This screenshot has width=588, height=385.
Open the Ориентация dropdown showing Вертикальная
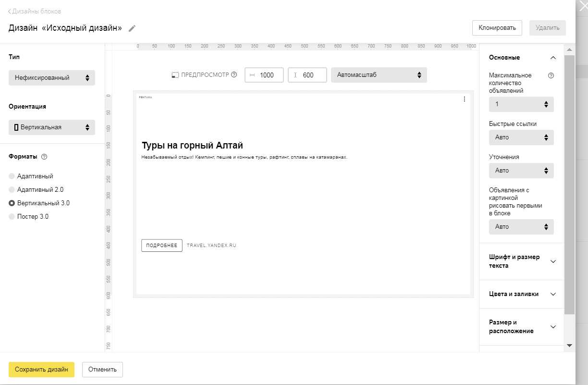click(x=52, y=127)
